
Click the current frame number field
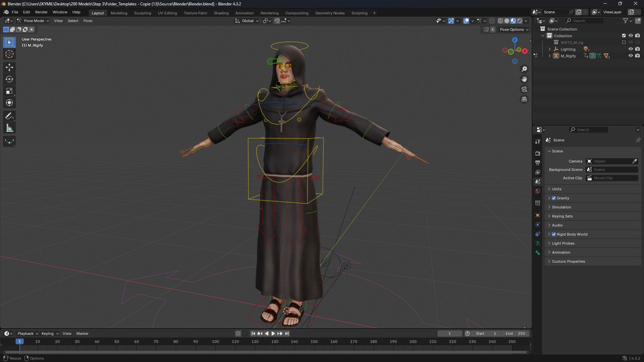(x=449, y=334)
